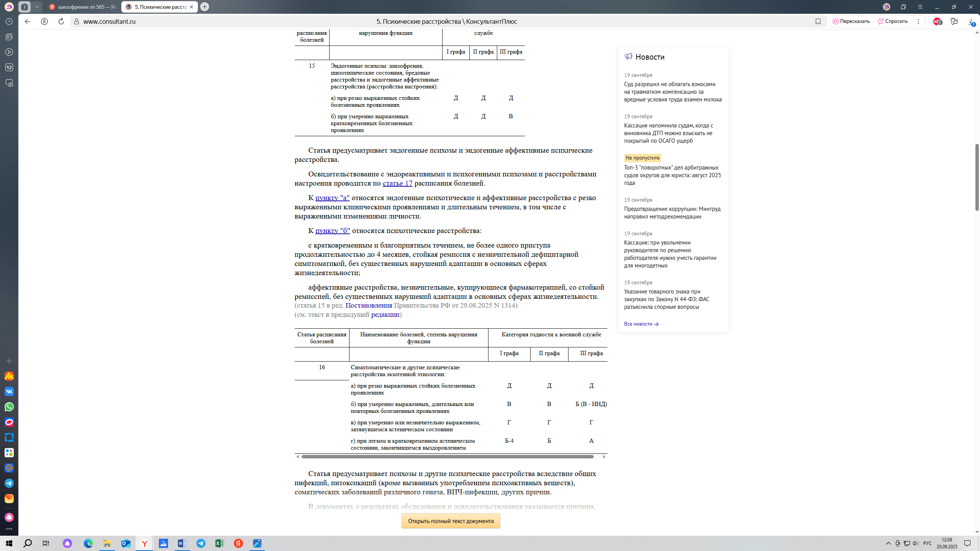Open the tab collections icon in sidebar
The height and width of the screenshot is (551, 980).
[x=9, y=37]
